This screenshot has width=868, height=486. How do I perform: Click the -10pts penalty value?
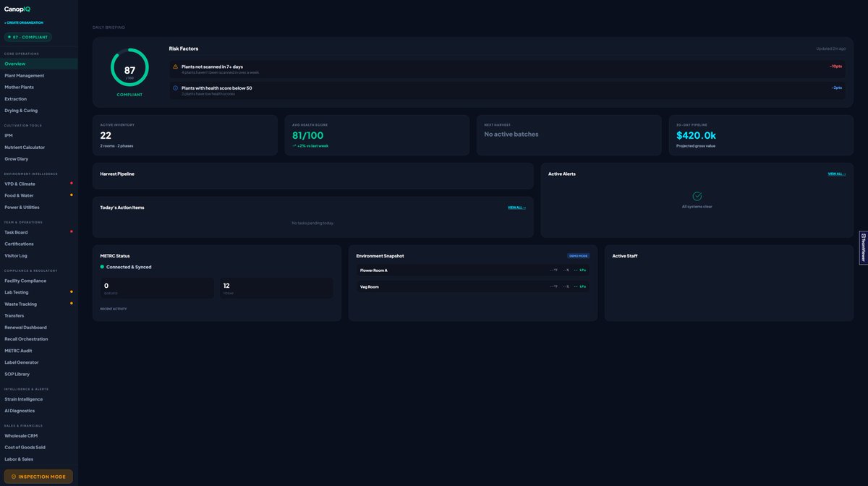click(835, 66)
